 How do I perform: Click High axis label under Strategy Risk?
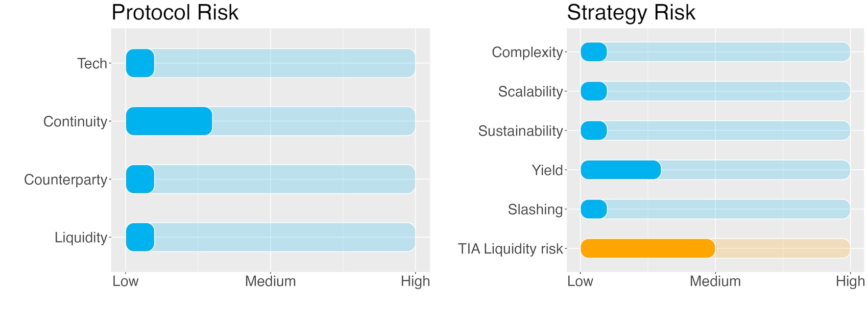pos(850,281)
